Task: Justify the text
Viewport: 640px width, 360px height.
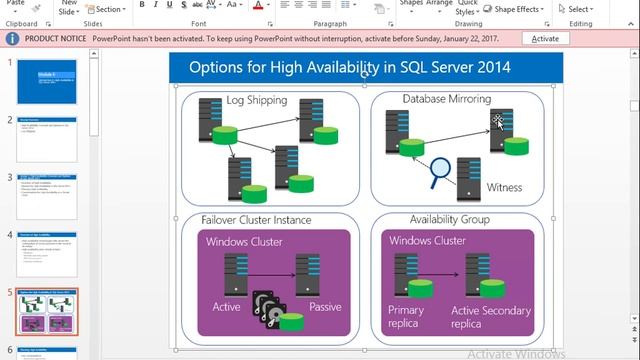Action: coord(326,4)
